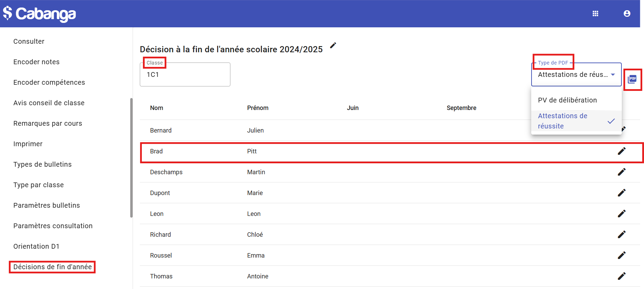Screen dimensions: 644x289
Task: Click the Cabanga logo link
Action: pyautogui.click(x=40, y=14)
